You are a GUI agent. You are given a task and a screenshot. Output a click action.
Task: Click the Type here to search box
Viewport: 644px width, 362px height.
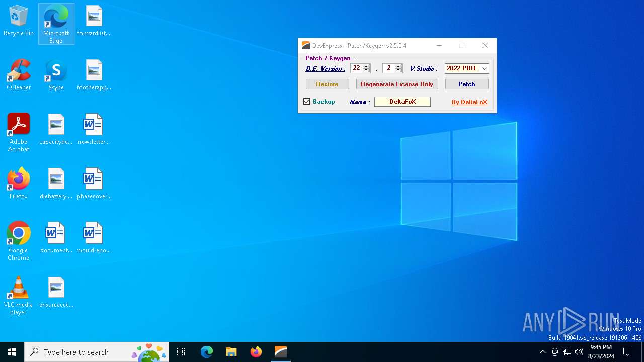click(x=96, y=352)
